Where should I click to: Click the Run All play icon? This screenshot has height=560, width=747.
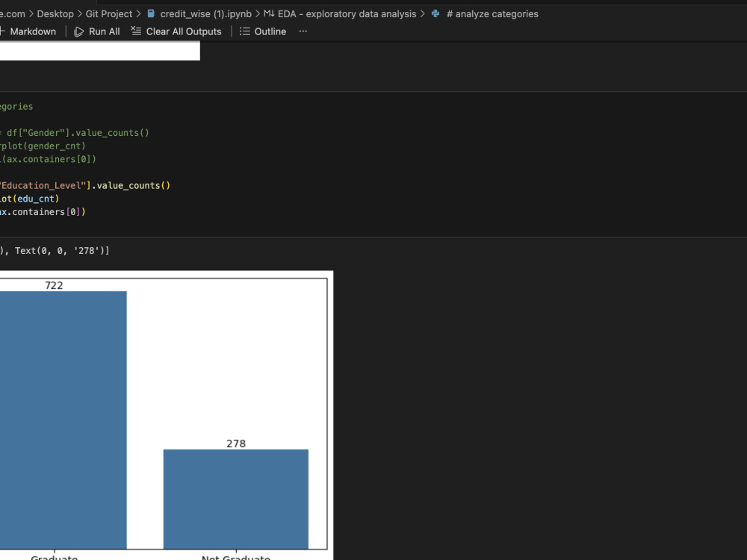pos(78,31)
